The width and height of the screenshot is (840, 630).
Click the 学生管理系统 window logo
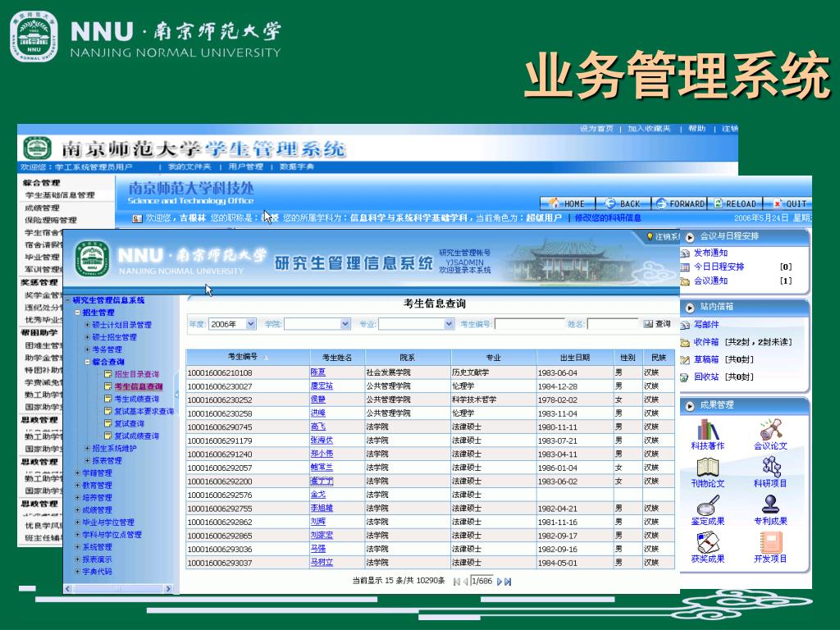tap(37, 148)
